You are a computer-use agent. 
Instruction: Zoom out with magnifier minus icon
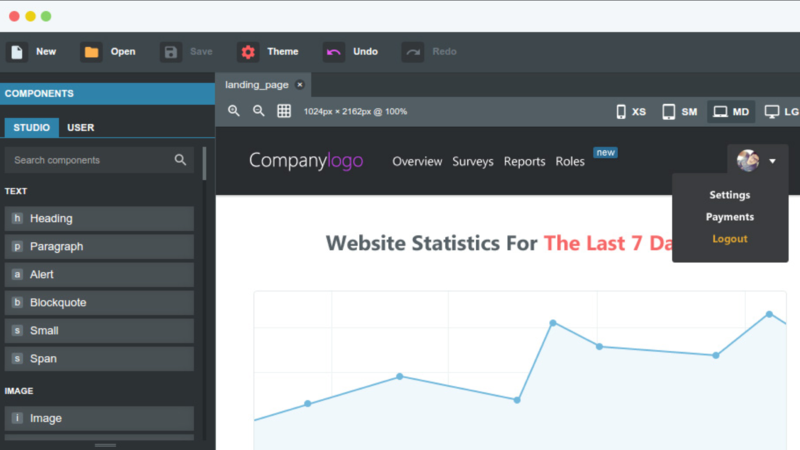pos(259,111)
